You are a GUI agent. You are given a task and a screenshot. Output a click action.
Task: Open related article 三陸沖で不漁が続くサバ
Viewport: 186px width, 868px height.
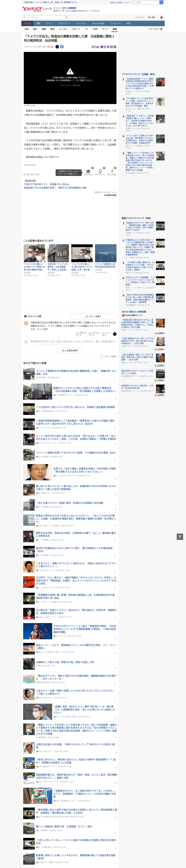pos(47,184)
